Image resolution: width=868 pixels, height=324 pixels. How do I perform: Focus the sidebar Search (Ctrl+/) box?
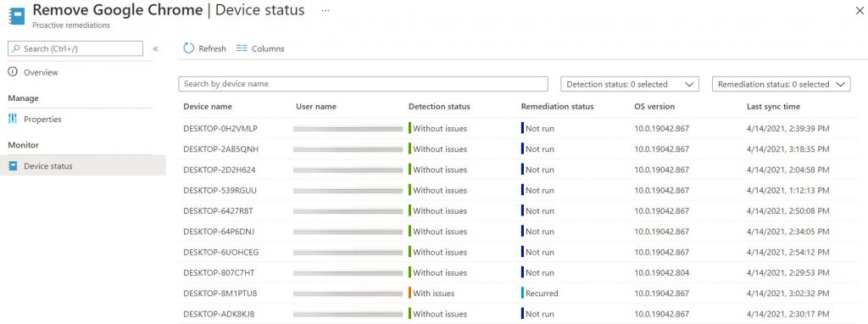(x=75, y=48)
